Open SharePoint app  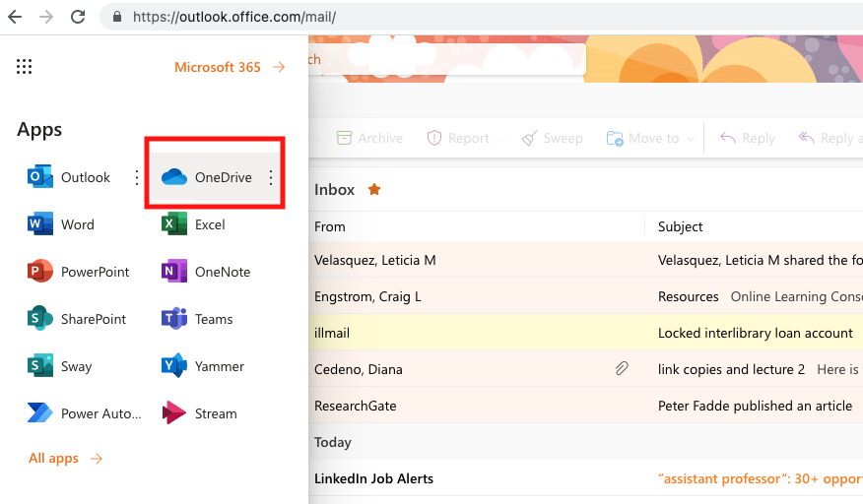77,319
